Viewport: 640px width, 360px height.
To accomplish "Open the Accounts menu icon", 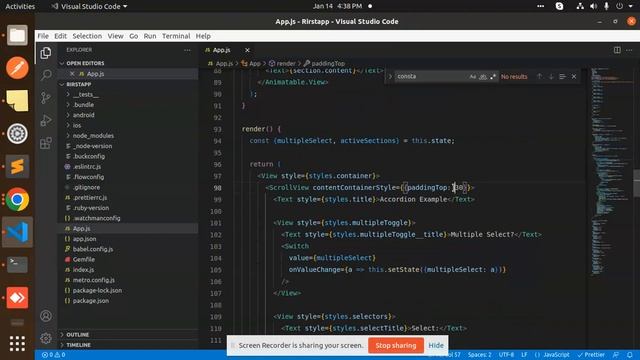I will pyautogui.click(x=46, y=316).
